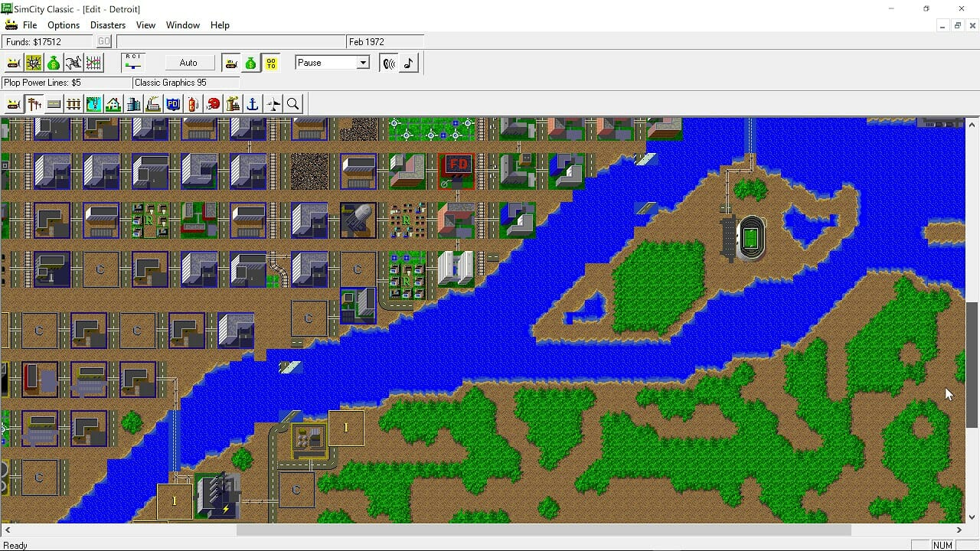Toggle sound effects with the ear icon
The height and width of the screenshot is (551, 980).
(389, 63)
